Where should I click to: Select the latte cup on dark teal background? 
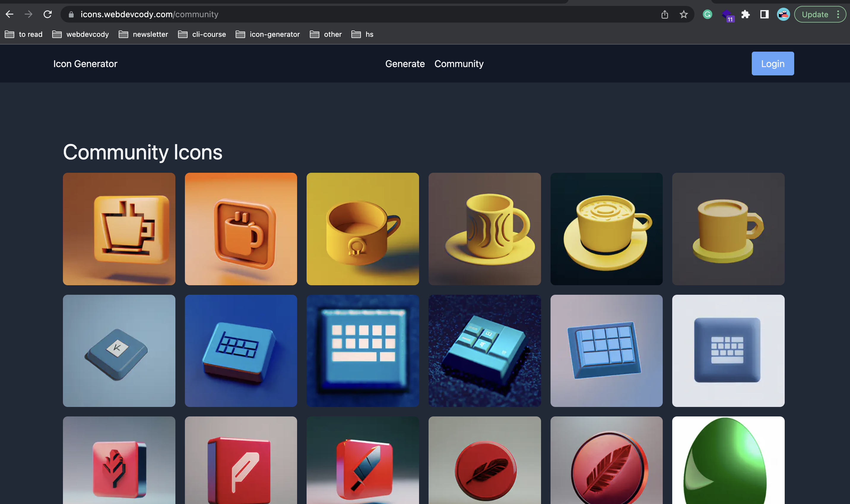607,229
